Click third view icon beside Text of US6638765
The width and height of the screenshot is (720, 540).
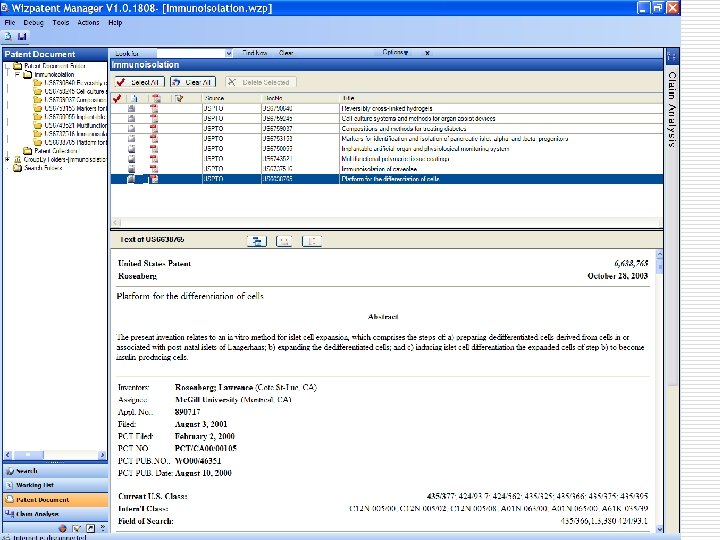[x=312, y=241]
